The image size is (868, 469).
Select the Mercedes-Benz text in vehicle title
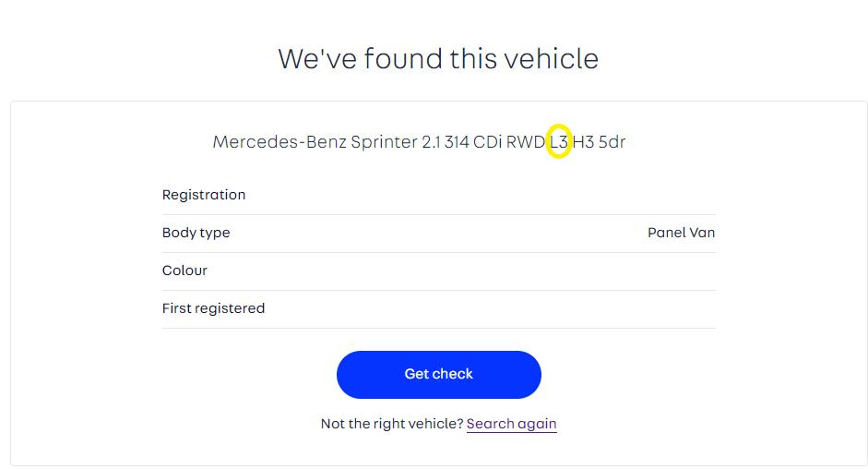[279, 142]
